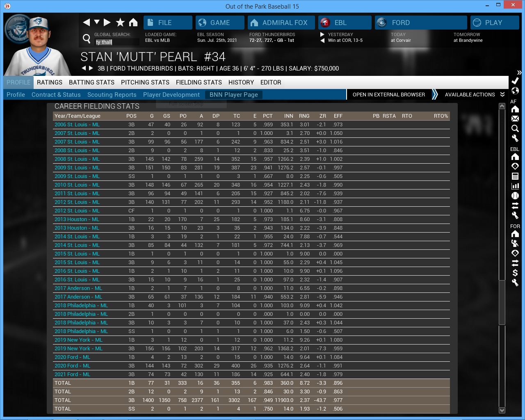The height and width of the screenshot is (420, 525).
Task: Open the 2021 Ford - ML link
Action: tap(72, 374)
